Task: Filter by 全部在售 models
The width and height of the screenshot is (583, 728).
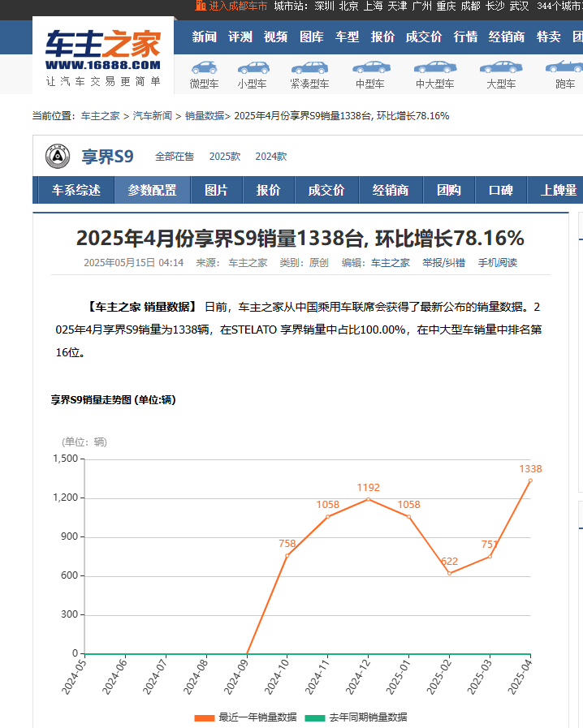Action: [x=175, y=157]
